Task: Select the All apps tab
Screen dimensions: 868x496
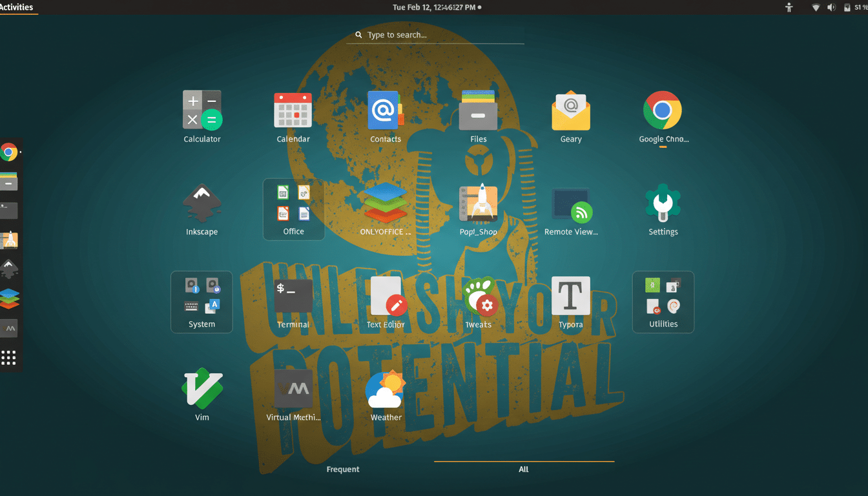Action: point(523,469)
